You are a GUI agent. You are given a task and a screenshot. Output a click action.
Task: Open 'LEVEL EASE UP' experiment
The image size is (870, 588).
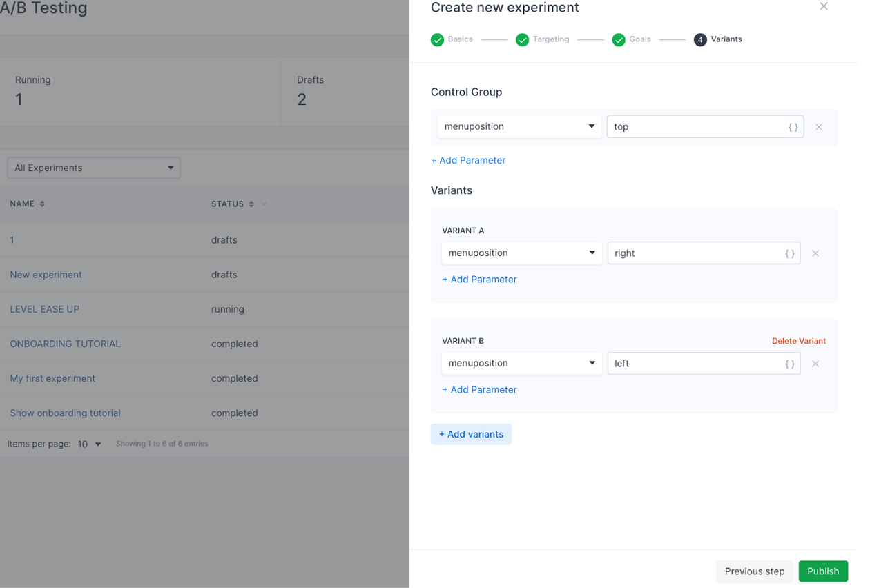tap(44, 309)
